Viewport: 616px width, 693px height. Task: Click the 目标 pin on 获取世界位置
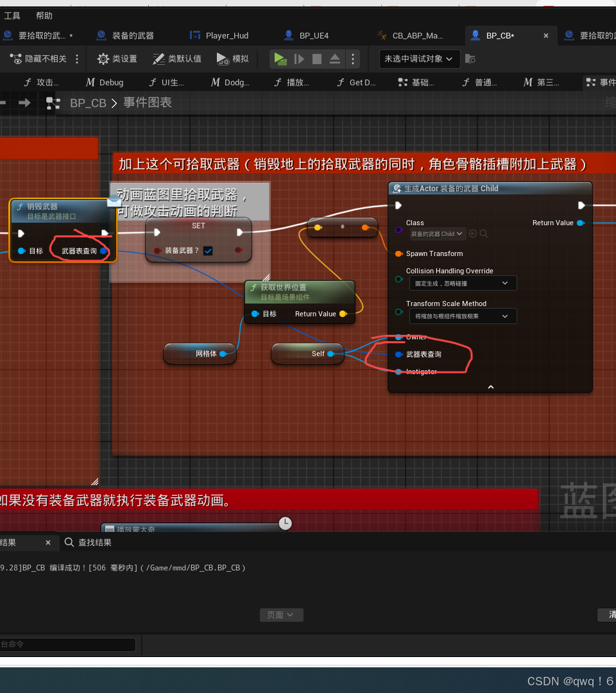(255, 314)
